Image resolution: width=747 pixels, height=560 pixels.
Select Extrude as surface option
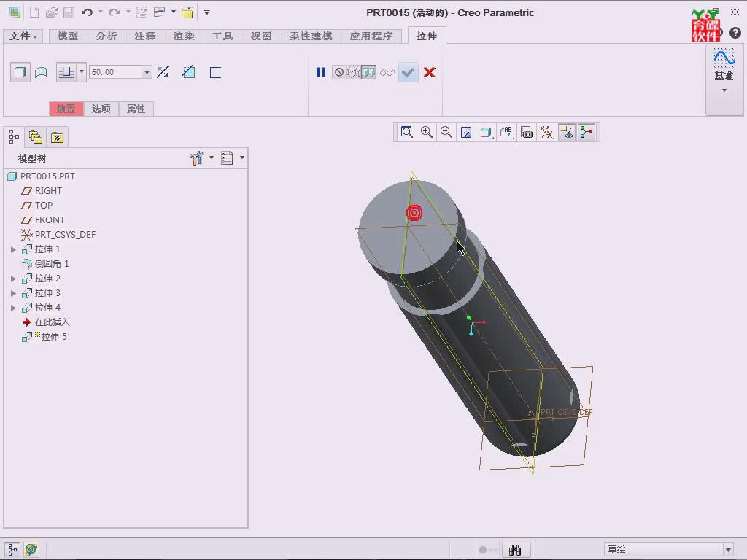[41, 72]
